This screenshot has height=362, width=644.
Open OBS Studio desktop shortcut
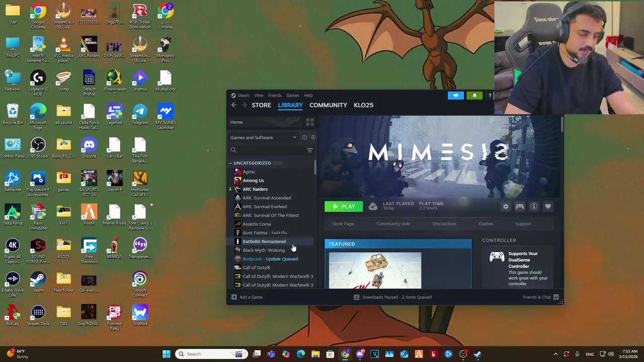point(38,148)
